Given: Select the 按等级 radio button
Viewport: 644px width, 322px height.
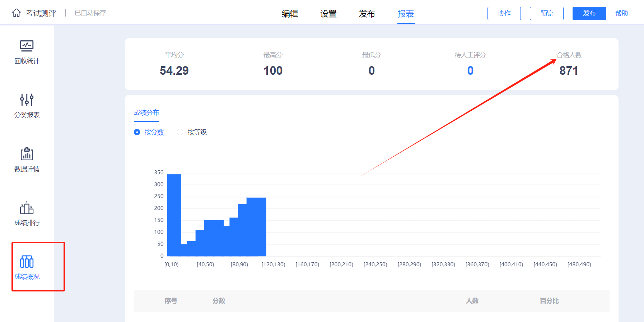Looking at the screenshot, I should 180,132.
